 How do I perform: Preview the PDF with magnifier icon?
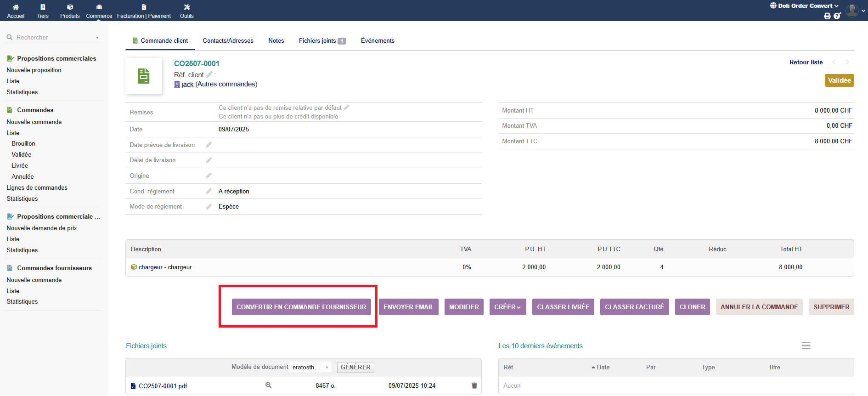[x=268, y=385]
